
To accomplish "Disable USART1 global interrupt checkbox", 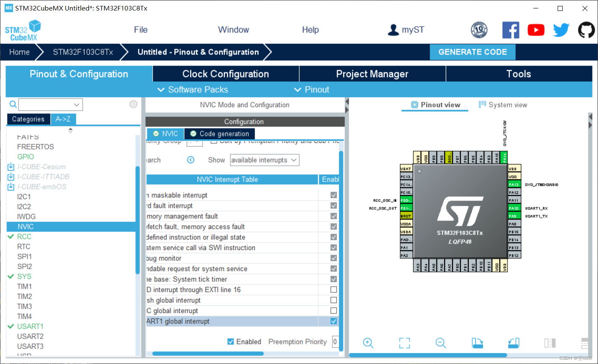I will pyautogui.click(x=333, y=321).
